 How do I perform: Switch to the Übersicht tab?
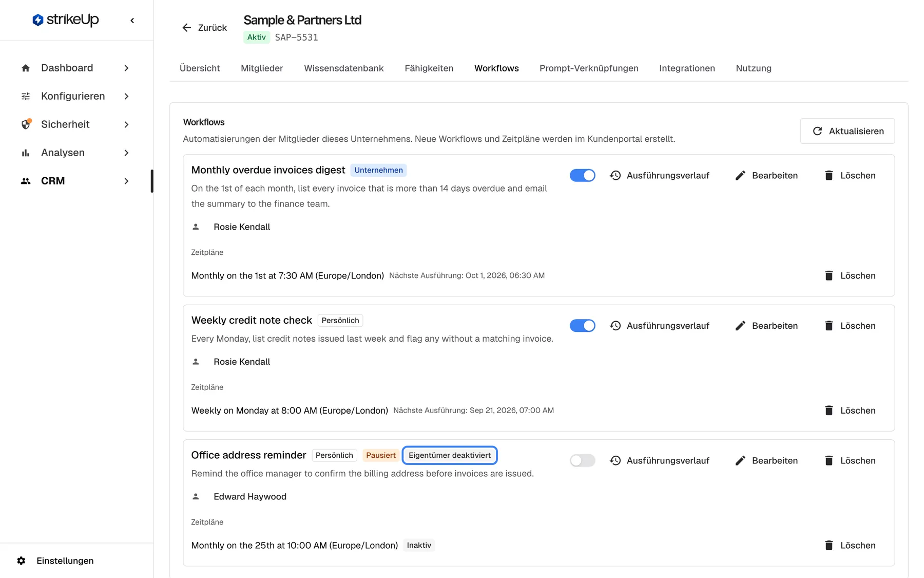[200, 68]
